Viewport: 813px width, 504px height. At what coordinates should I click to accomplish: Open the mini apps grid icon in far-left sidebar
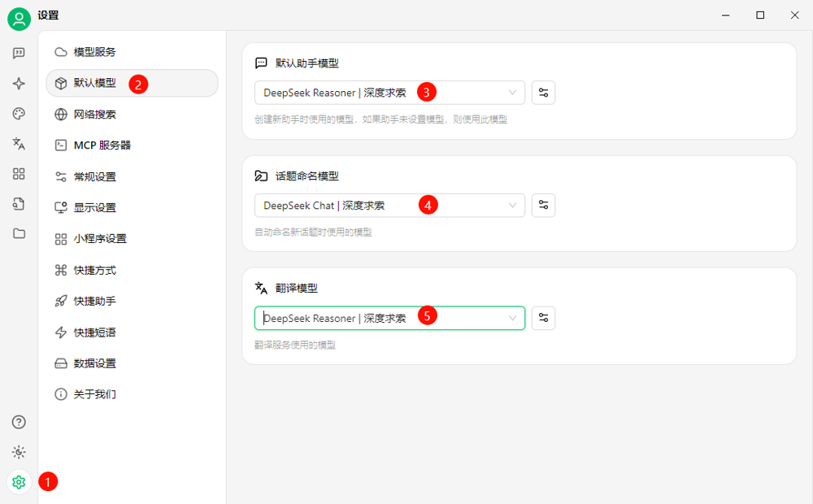(x=19, y=173)
